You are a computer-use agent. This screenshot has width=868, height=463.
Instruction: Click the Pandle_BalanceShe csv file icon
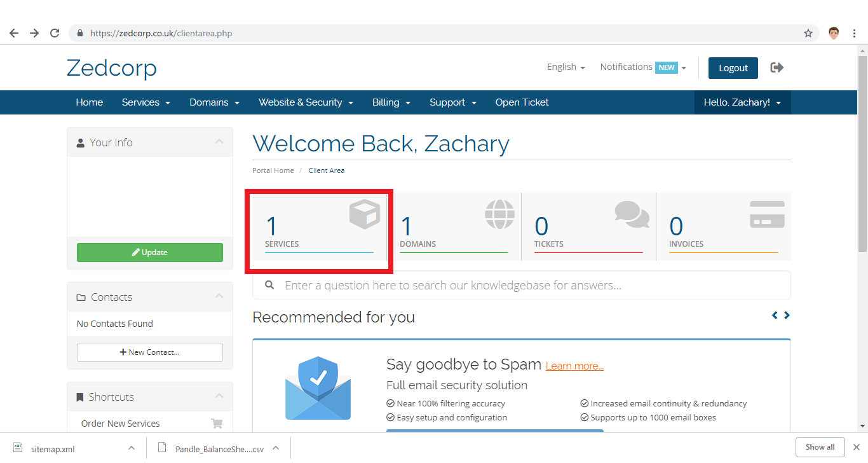(x=163, y=448)
